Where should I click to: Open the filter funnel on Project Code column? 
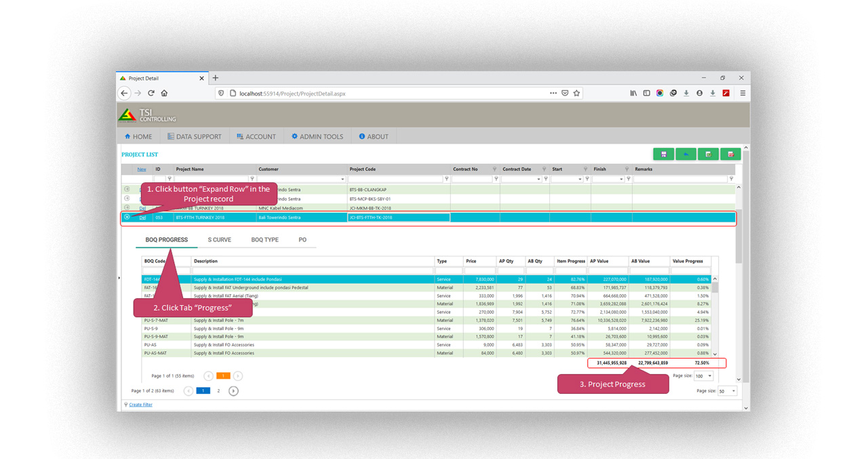point(447,178)
